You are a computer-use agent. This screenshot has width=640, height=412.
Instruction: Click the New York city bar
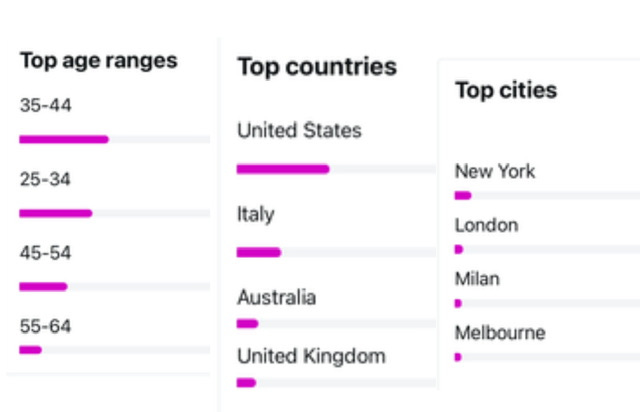click(x=547, y=196)
